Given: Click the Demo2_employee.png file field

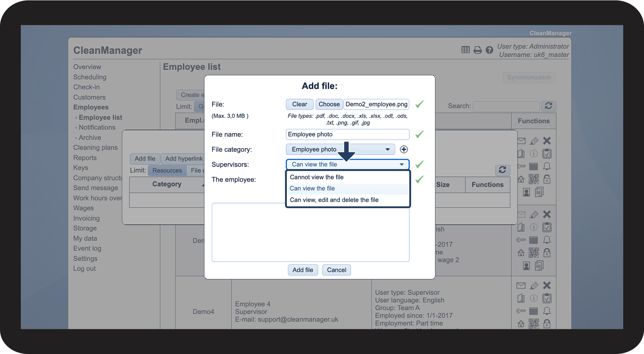Looking at the screenshot, I should (376, 104).
